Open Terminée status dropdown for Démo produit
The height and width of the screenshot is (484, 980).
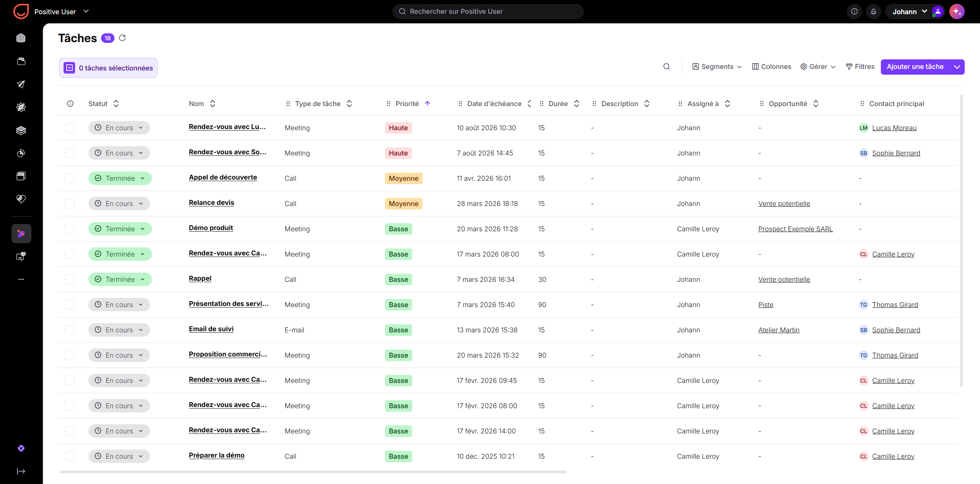(120, 229)
